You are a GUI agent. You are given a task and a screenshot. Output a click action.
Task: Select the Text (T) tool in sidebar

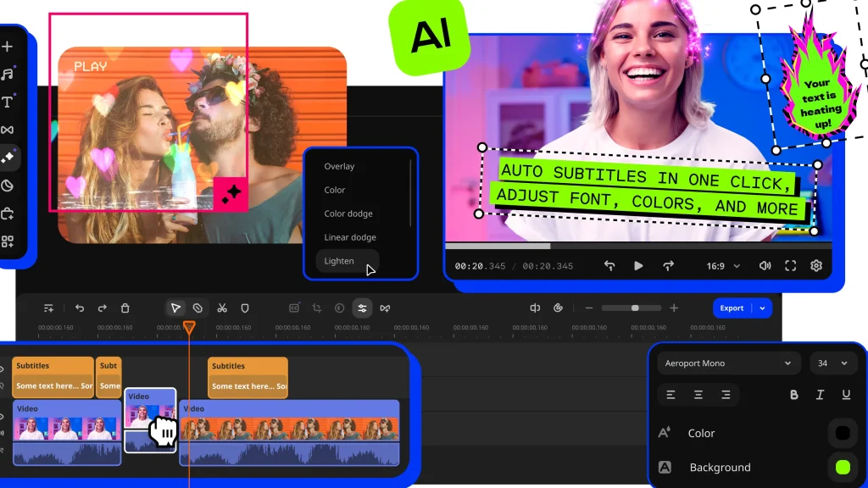coord(8,102)
